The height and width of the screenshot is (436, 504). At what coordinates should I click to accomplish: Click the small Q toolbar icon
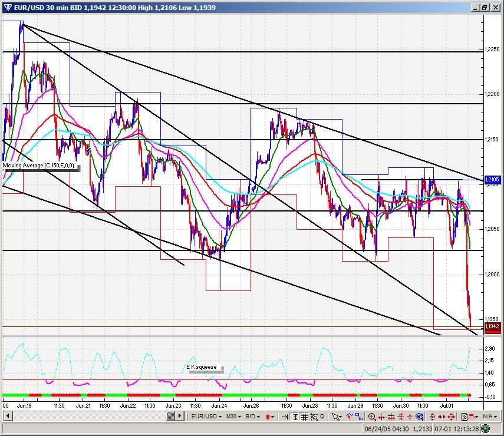322,417
